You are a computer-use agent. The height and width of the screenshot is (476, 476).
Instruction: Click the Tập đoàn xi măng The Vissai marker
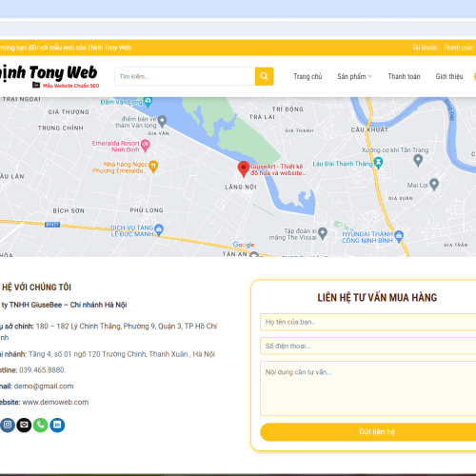tap(323, 233)
